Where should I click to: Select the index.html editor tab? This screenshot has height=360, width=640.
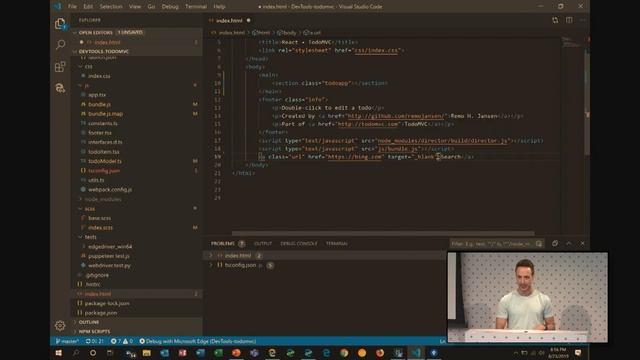tap(229, 20)
